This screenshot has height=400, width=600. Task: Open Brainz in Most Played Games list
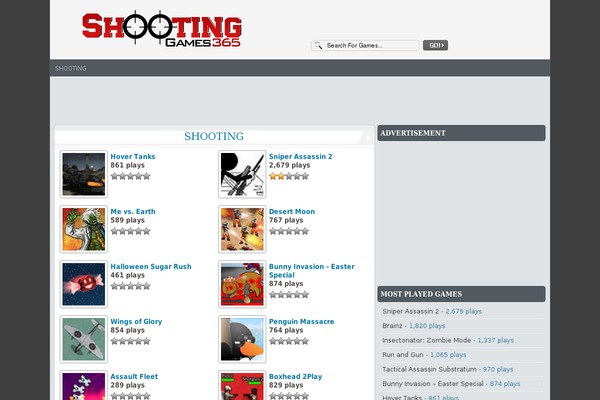click(x=392, y=326)
